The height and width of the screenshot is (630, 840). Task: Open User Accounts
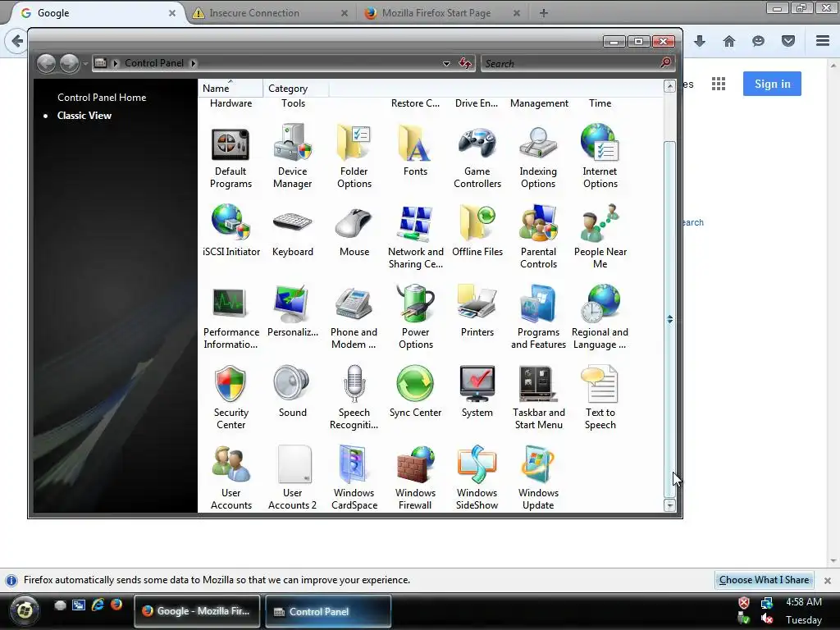tap(231, 477)
